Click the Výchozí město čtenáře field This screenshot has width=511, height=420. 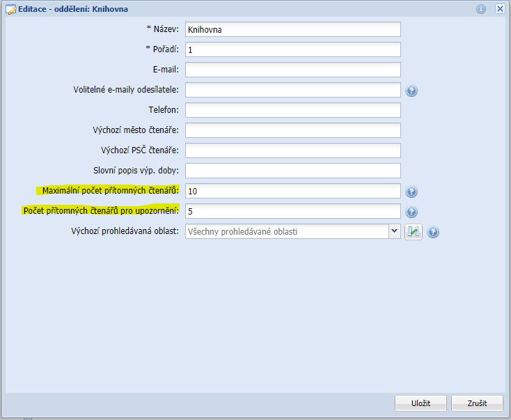pos(292,130)
